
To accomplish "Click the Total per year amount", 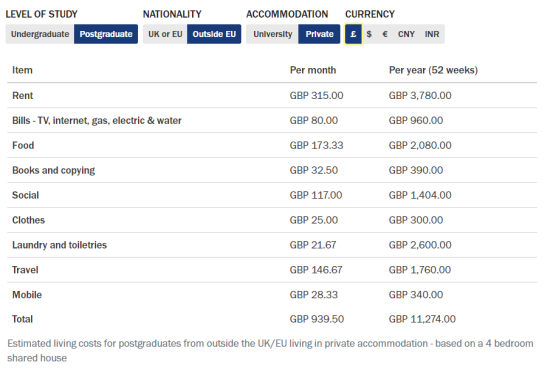I will point(422,319).
